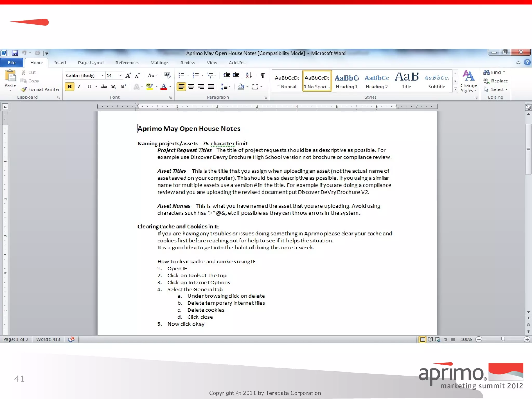Switch to the Page Layout tab
This screenshot has height=399, width=532.
(x=91, y=63)
